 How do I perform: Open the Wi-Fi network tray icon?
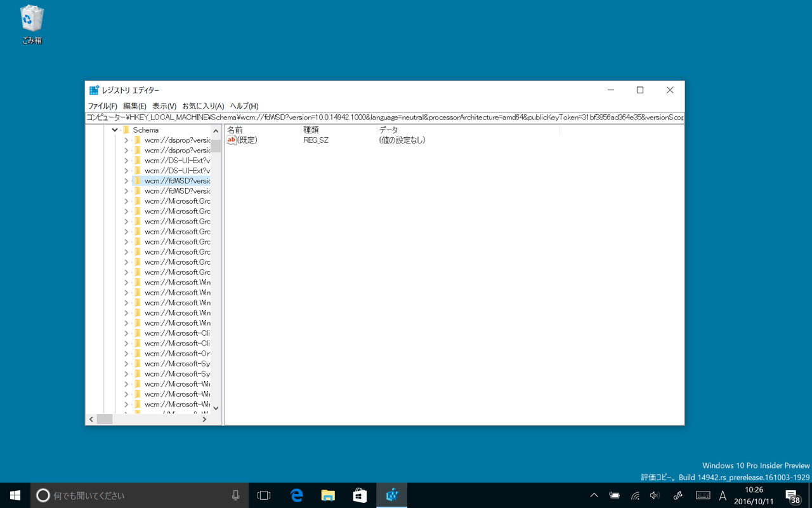coord(635,495)
